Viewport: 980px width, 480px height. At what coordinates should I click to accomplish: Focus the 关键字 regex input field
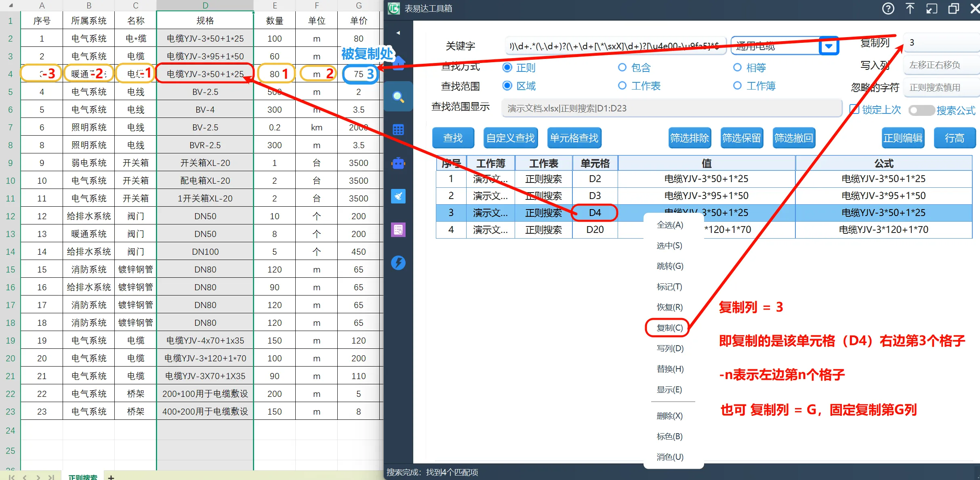(x=616, y=46)
